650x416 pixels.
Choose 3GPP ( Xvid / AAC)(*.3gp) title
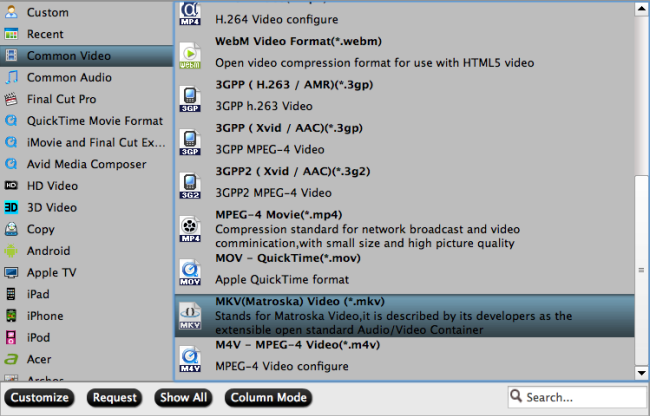[289, 128]
